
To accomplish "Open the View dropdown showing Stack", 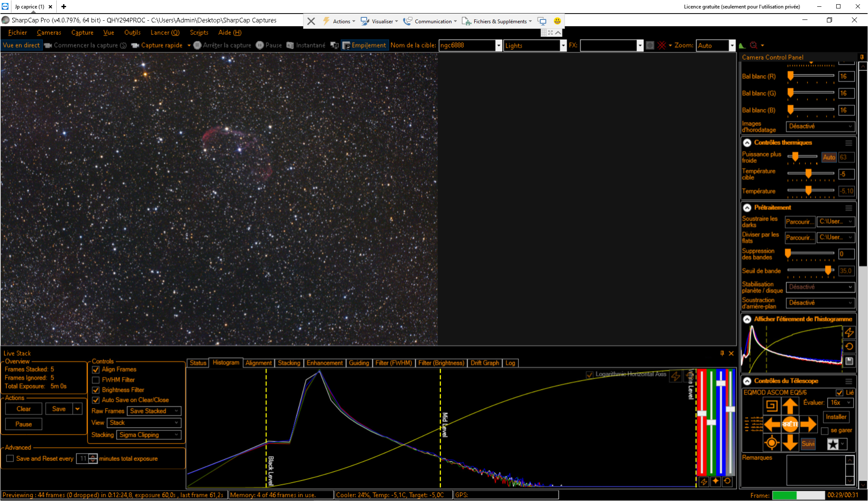I will pos(144,423).
